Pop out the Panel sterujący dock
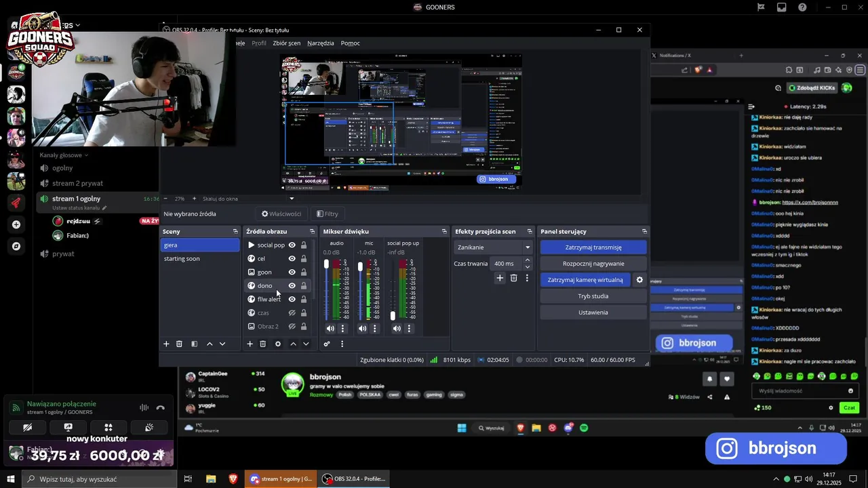868x488 pixels. pos(644,232)
